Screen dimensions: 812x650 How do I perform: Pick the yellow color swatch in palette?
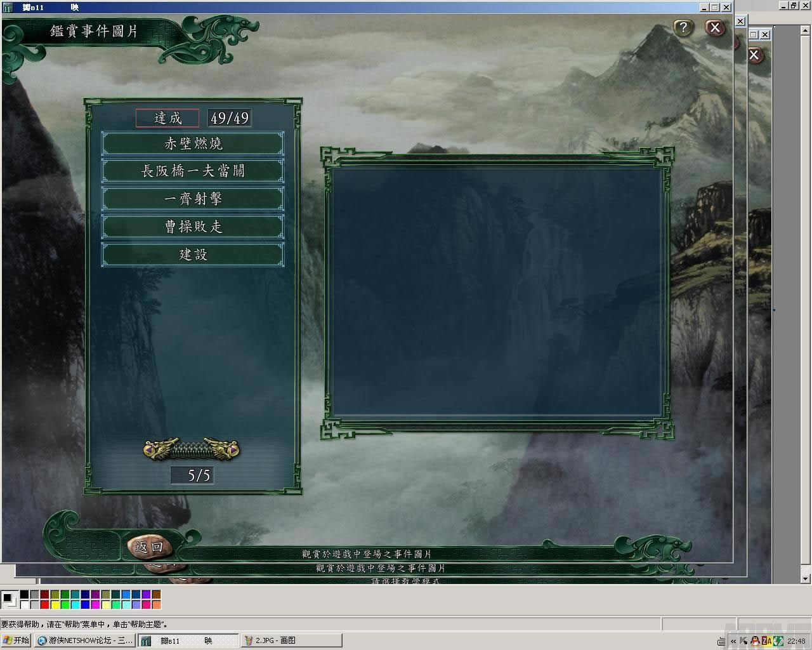(55, 604)
